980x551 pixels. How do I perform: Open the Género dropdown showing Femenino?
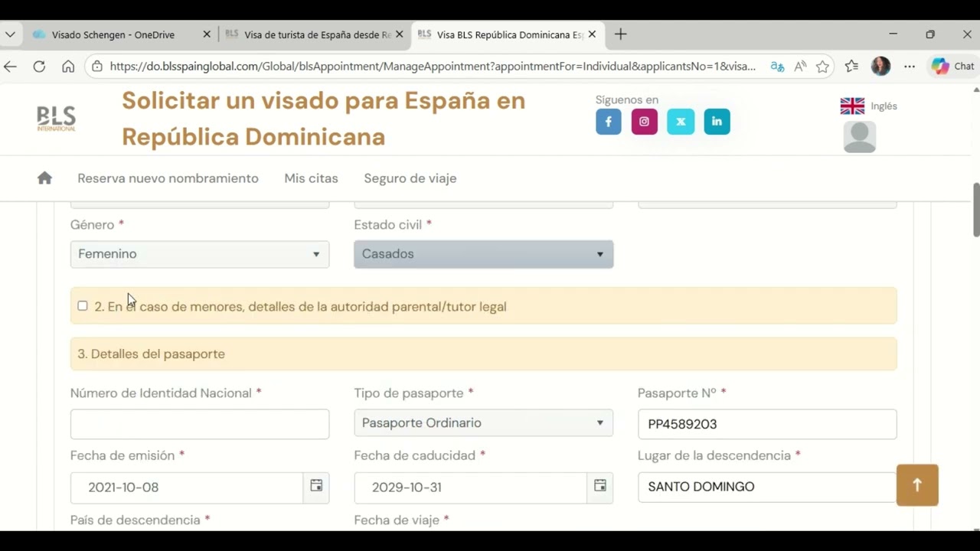(x=200, y=254)
